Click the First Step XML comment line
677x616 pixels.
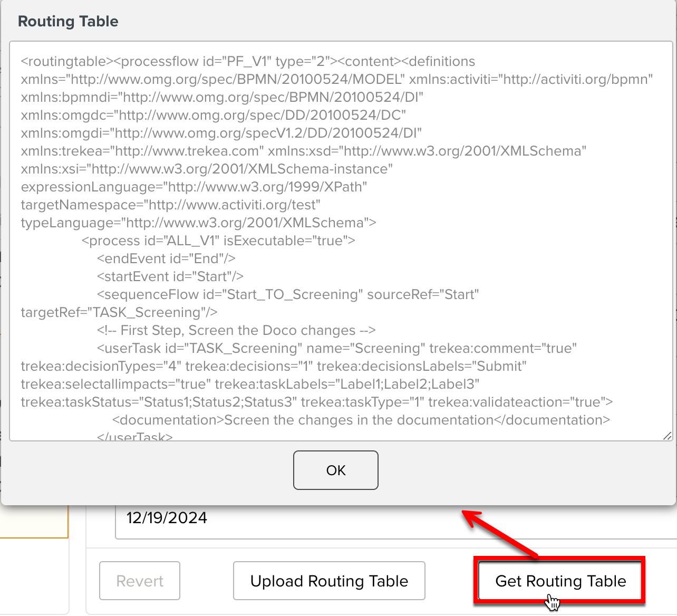(236, 330)
